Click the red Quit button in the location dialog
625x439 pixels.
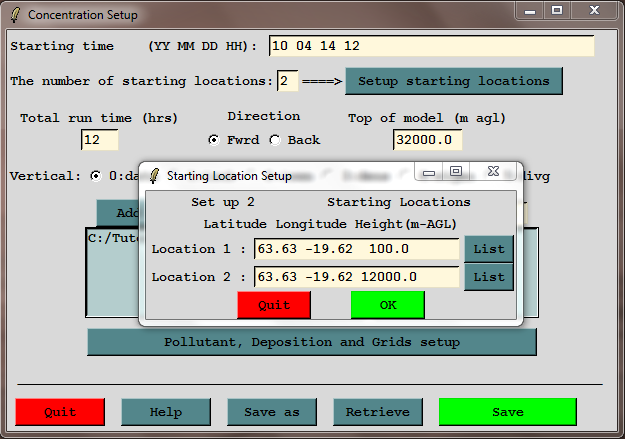tap(274, 305)
